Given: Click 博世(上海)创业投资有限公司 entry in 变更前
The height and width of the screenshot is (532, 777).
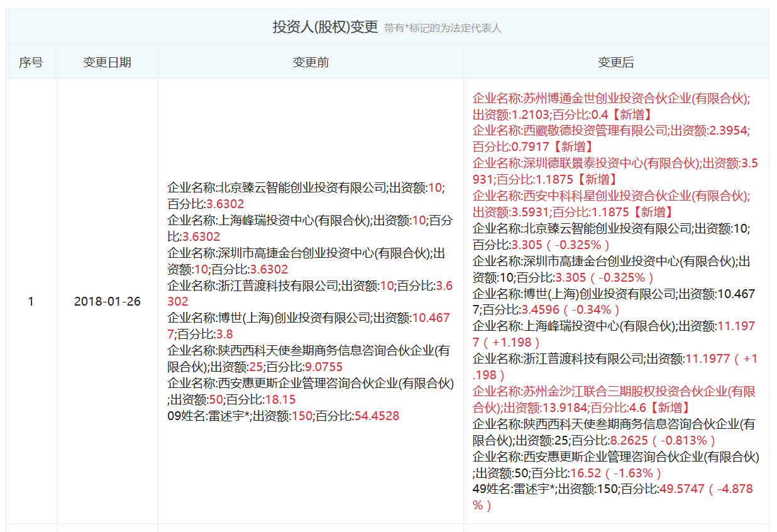Looking at the screenshot, I should coord(309,326).
